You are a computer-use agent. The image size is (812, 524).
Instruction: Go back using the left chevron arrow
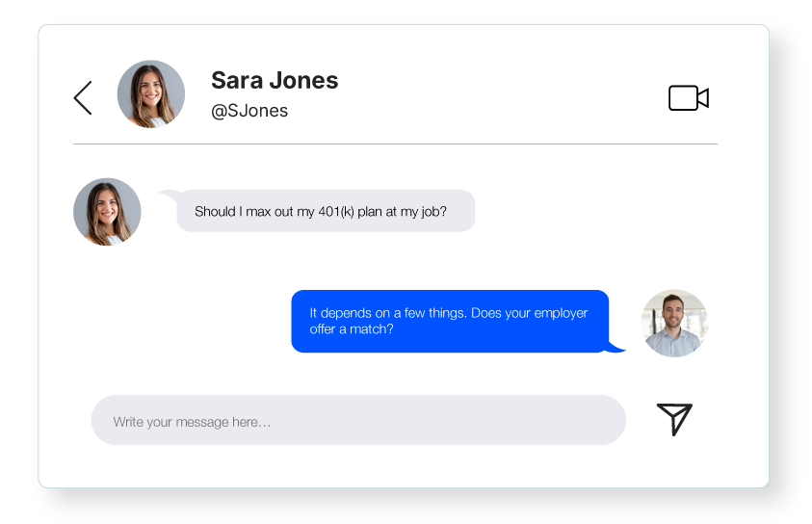83,98
